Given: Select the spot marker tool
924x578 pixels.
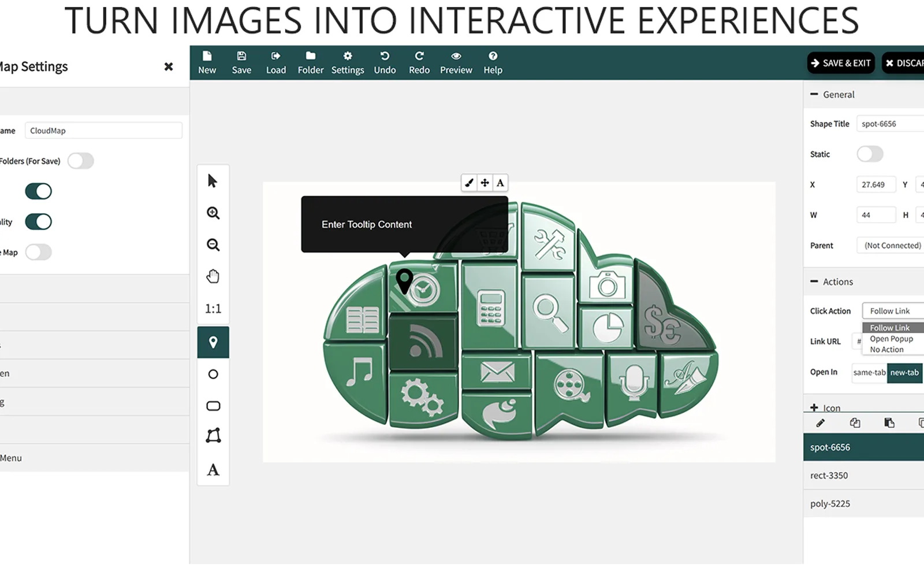Looking at the screenshot, I should click(213, 342).
